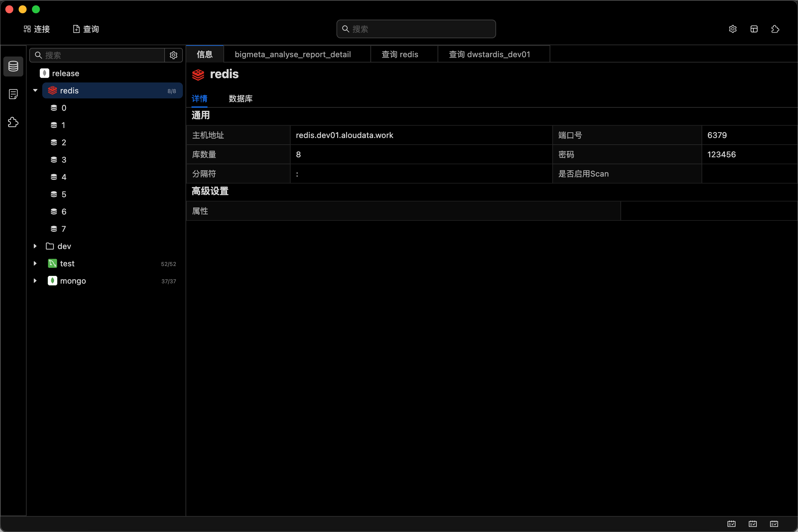Switch to the 查询 dwstardis_dev01 tab
Screen dimensions: 798x532
(489, 54)
